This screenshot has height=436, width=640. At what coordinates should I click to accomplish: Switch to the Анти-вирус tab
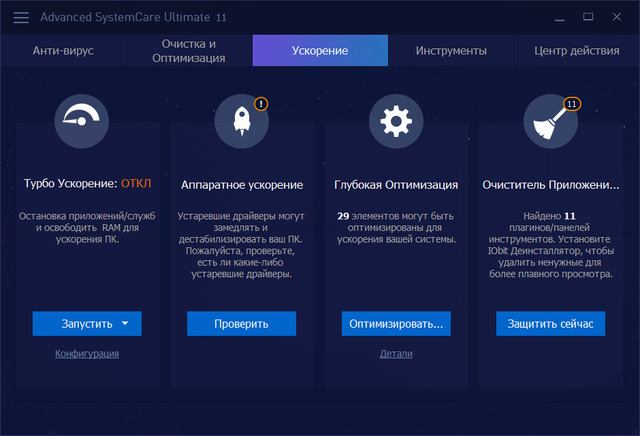[64, 50]
